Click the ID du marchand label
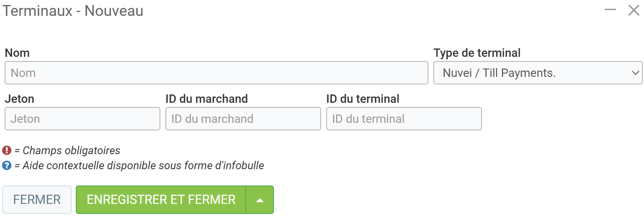 click(207, 99)
